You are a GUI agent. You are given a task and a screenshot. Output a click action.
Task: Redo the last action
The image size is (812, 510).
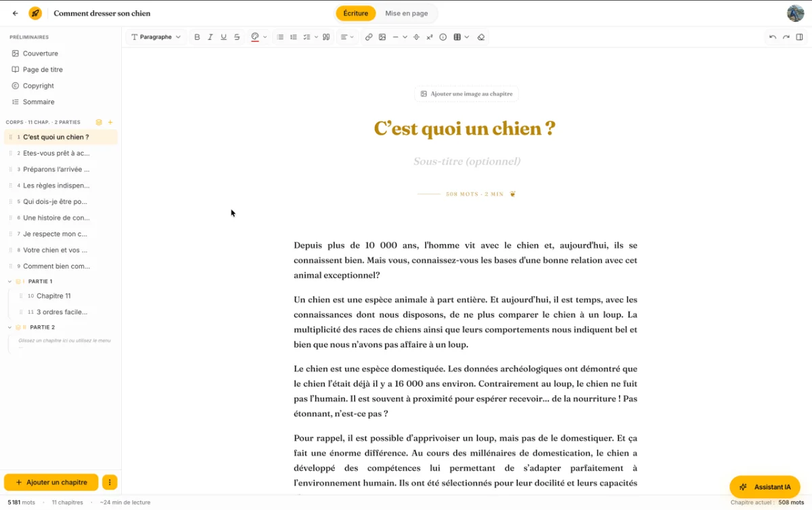pos(786,37)
